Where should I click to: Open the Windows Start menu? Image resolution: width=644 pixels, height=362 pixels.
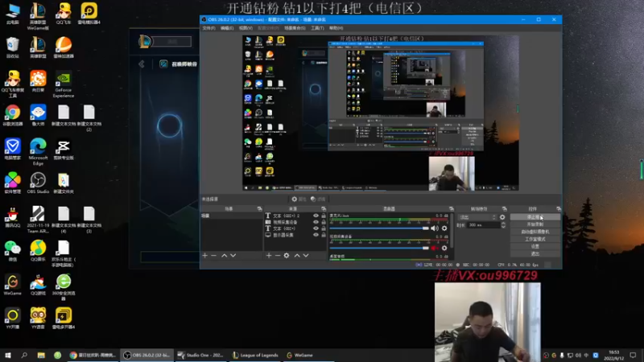[x=7, y=355]
